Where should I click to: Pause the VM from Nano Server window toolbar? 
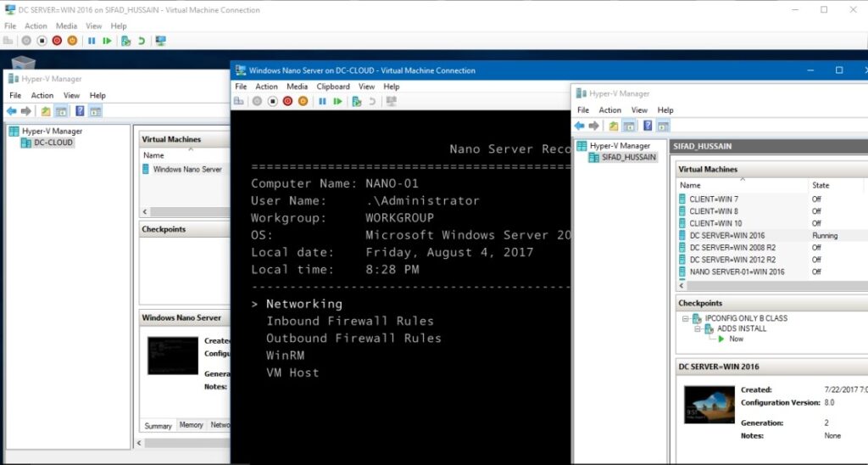click(x=322, y=102)
